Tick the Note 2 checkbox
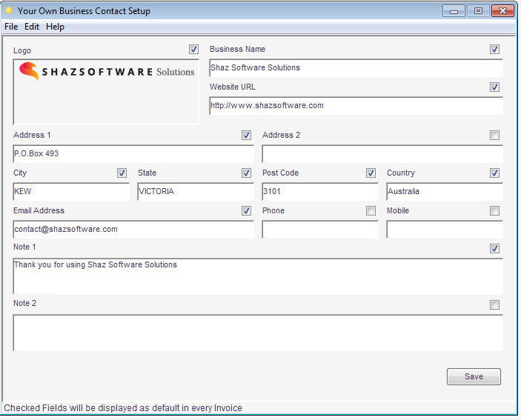The height and width of the screenshot is (420, 521). coord(494,304)
